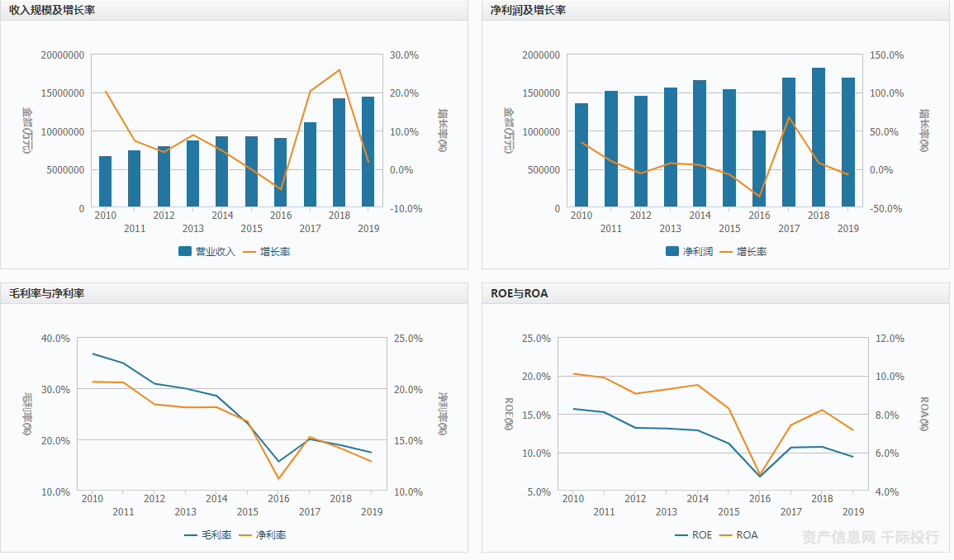Click the 2019 x-axis label in ROE chart

(x=853, y=512)
